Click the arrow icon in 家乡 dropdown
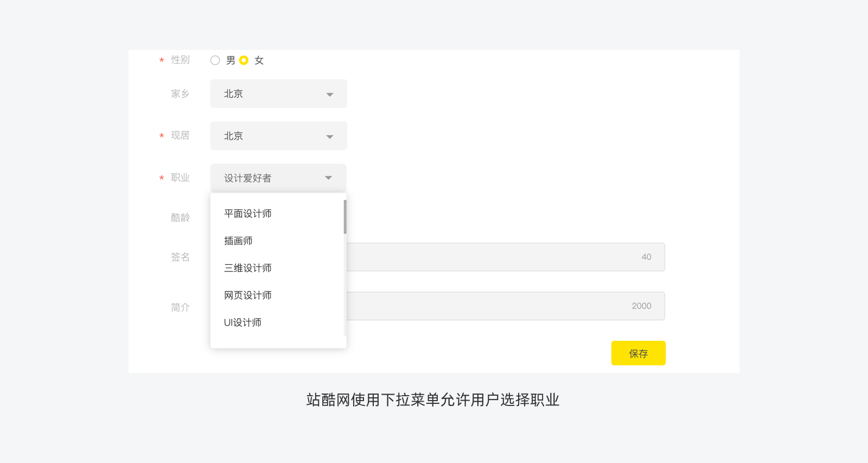Screen dimensions: 868x463 tap(329, 94)
